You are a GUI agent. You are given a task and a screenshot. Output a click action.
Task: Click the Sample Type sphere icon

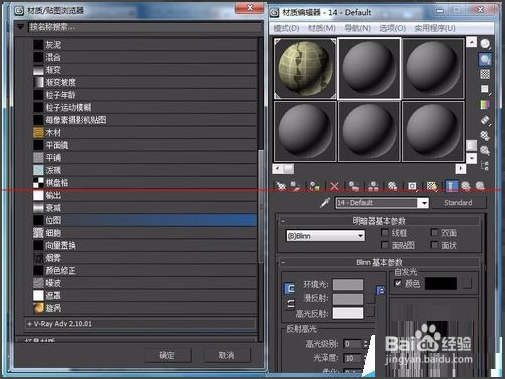(x=485, y=44)
